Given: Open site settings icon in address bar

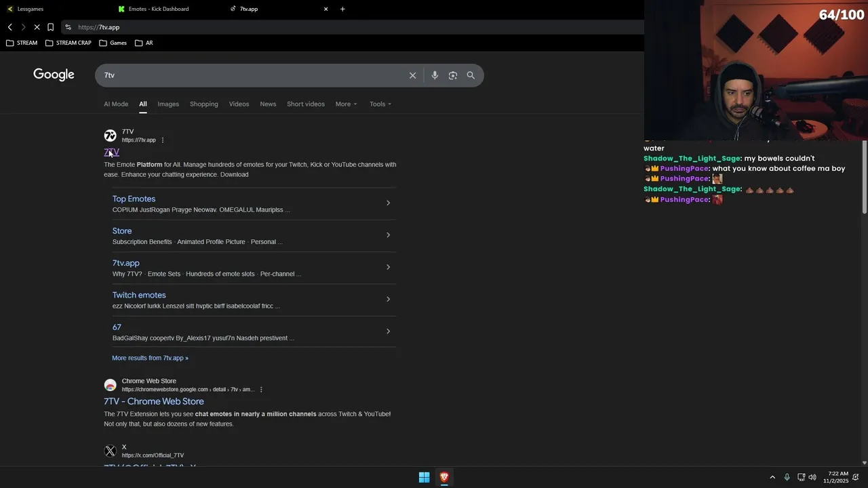Looking at the screenshot, I should click(68, 27).
